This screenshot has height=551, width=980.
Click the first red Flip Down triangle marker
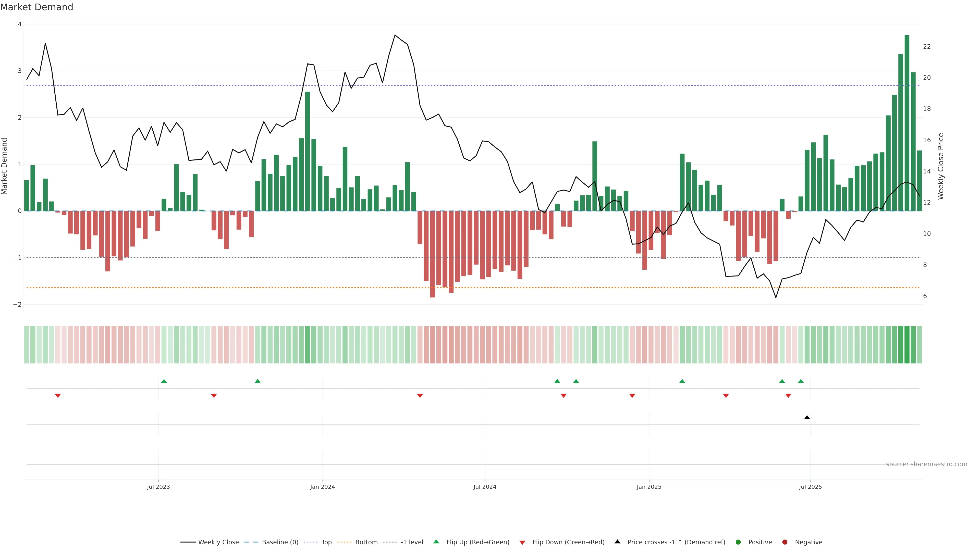58,396
